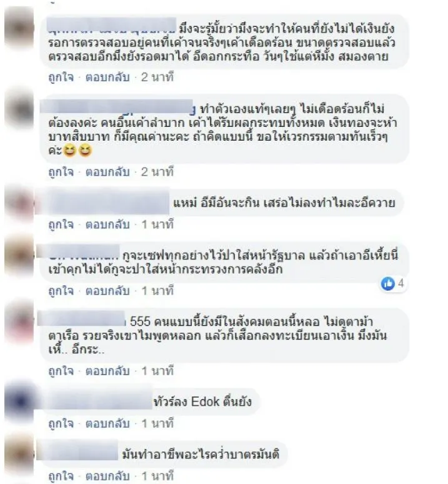Reply to the comment starting with แหม่
This screenshot has height=484, width=448.
pos(107,224)
